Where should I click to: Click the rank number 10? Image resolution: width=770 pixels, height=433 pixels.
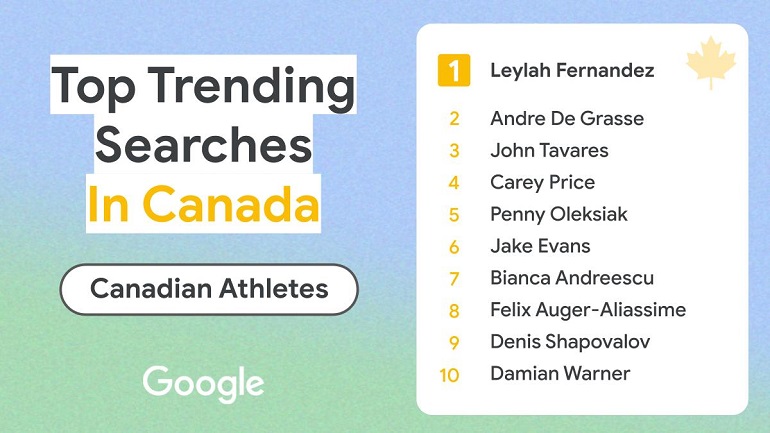(449, 376)
